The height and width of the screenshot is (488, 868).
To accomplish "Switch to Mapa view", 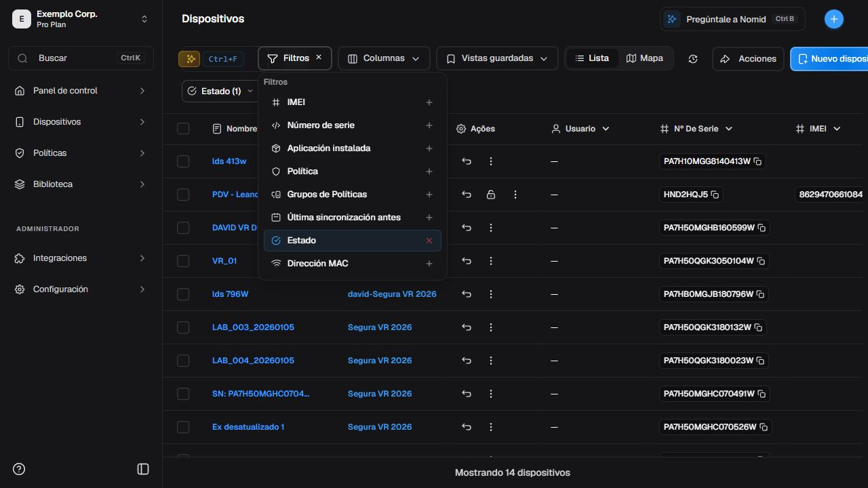I will click(x=645, y=58).
